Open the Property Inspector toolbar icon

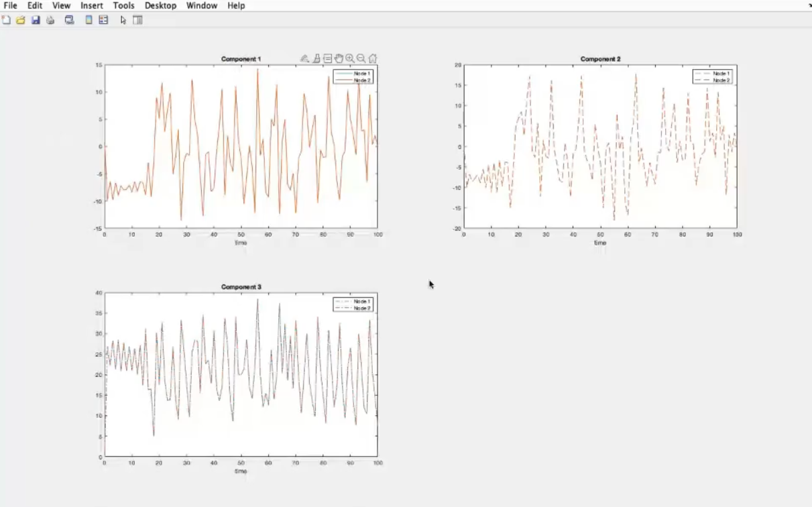pos(138,20)
